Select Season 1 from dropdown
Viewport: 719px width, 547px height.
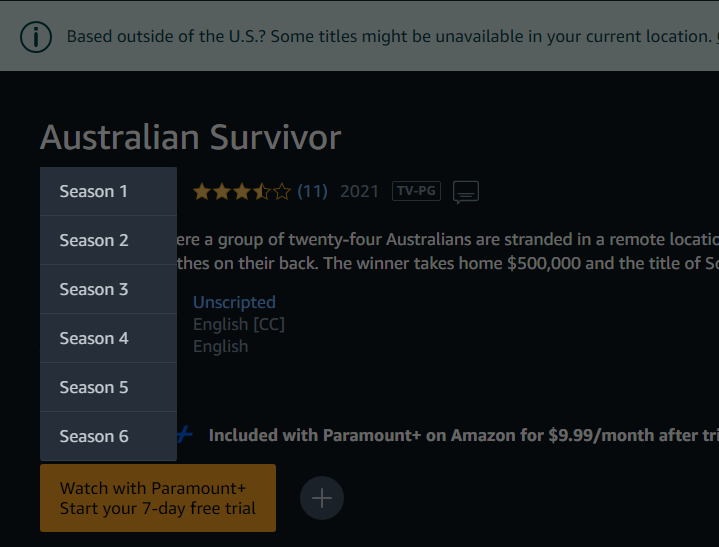109,191
